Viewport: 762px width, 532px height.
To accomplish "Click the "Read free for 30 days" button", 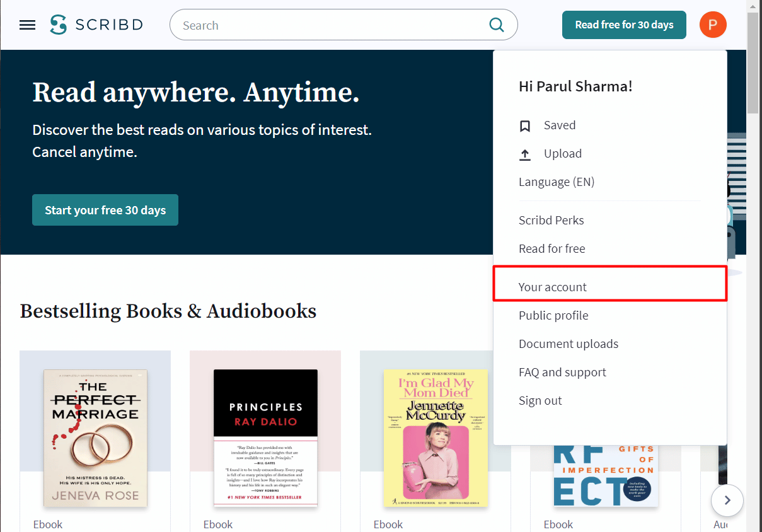I will [x=624, y=25].
